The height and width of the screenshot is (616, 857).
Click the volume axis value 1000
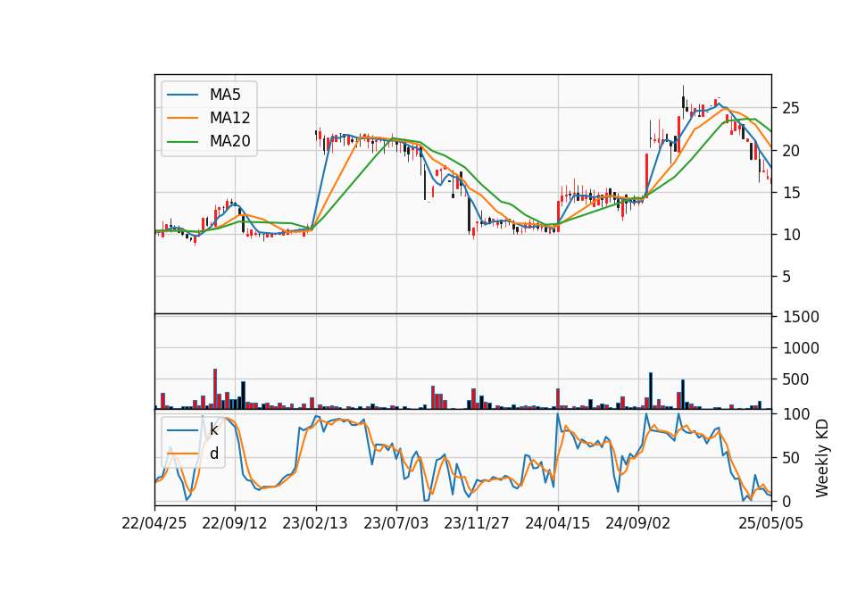[801, 348]
